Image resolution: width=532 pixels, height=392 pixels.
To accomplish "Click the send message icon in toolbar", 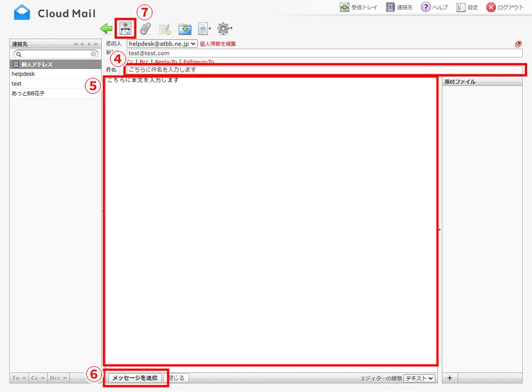I will (x=126, y=29).
